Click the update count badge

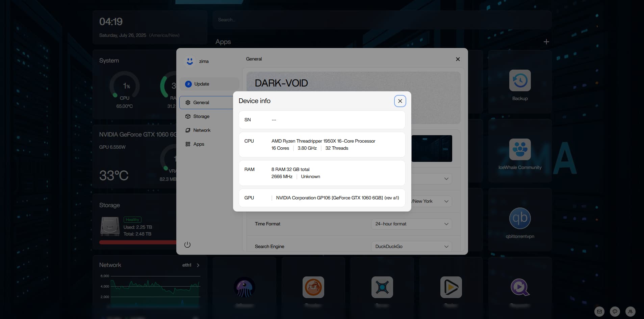pos(188,84)
